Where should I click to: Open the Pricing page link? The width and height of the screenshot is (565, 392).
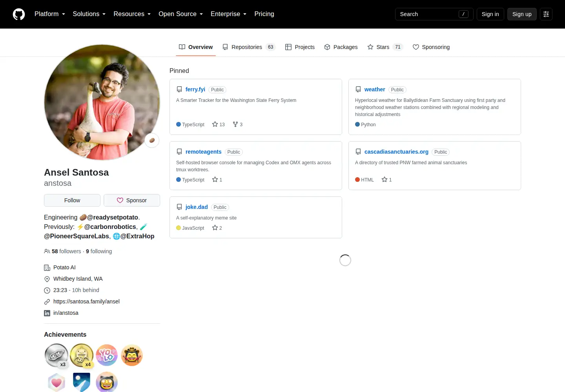tap(264, 14)
